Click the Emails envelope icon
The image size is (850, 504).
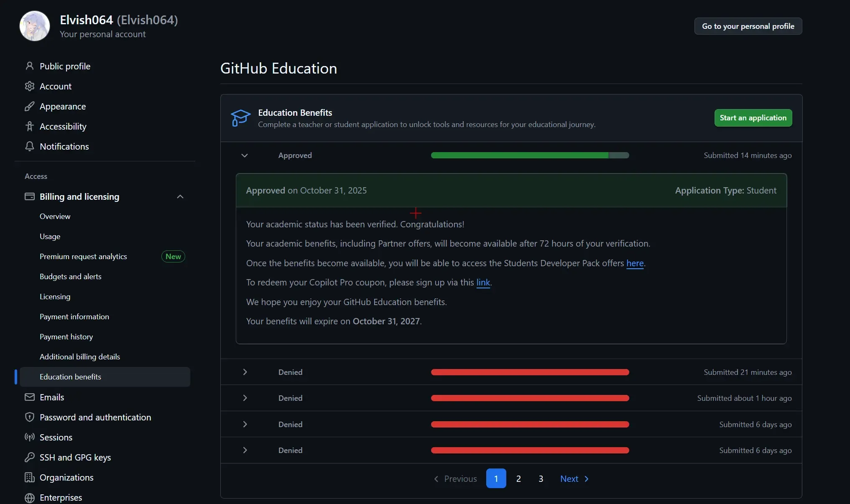point(30,397)
